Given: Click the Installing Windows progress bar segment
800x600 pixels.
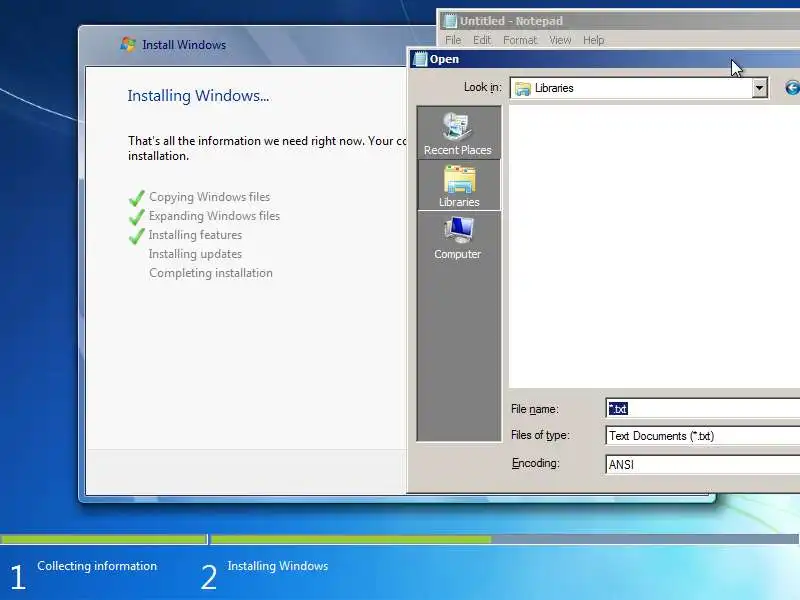Looking at the screenshot, I should pyautogui.click(x=505, y=539).
